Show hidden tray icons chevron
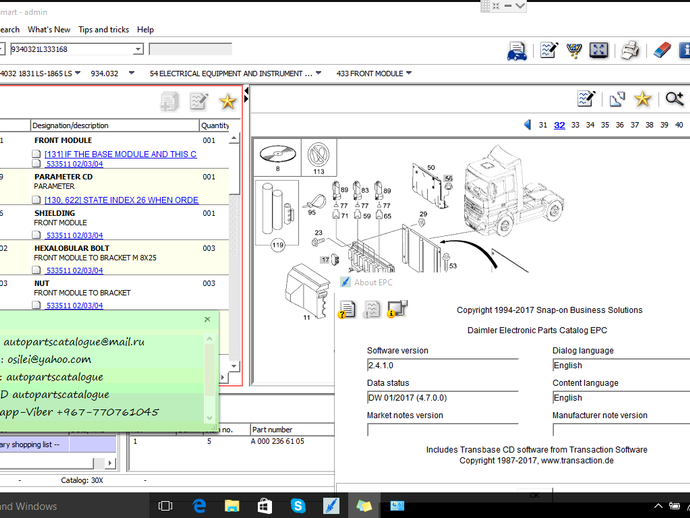This screenshot has height=518, width=690. point(658,506)
